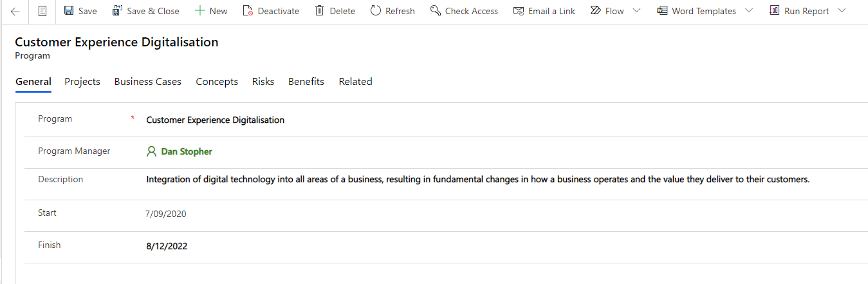
Task: Open the form selector record icon
Action: pyautogui.click(x=42, y=11)
